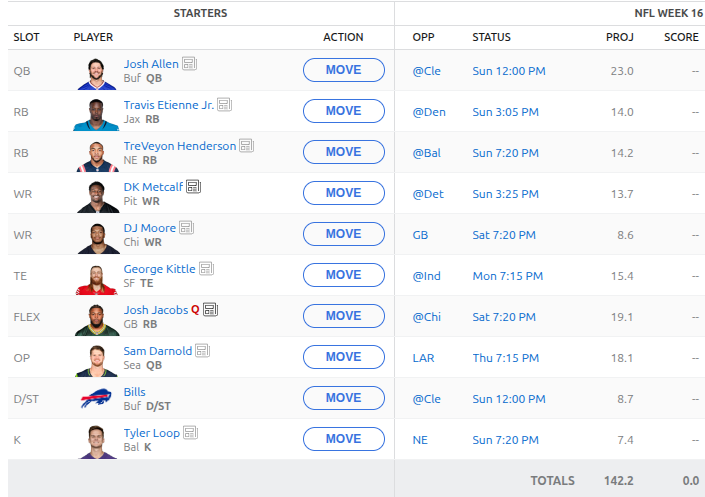The height and width of the screenshot is (497, 705).
Task: Click MOVE button for Josh Allen
Action: click(343, 70)
